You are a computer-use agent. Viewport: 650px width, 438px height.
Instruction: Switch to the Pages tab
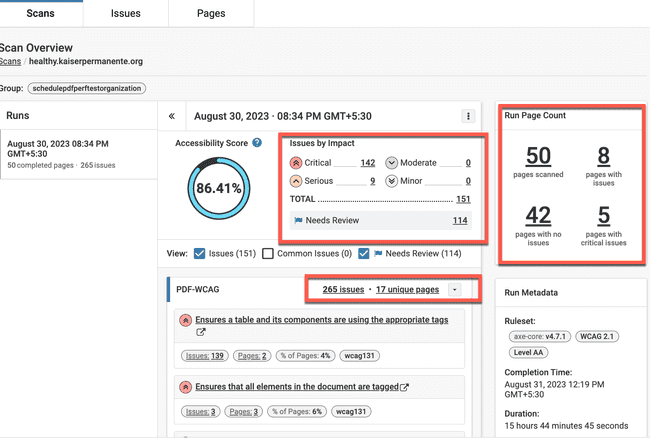click(211, 13)
